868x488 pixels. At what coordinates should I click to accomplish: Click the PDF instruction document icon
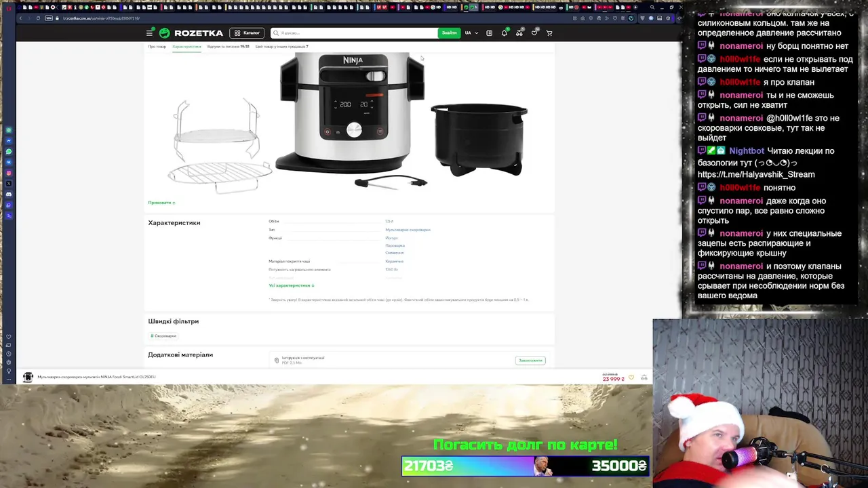click(276, 361)
